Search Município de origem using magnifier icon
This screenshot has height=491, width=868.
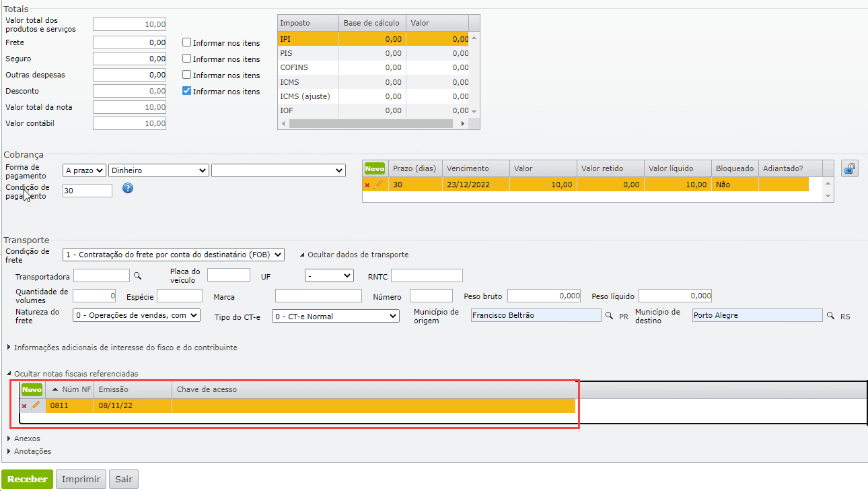click(610, 315)
